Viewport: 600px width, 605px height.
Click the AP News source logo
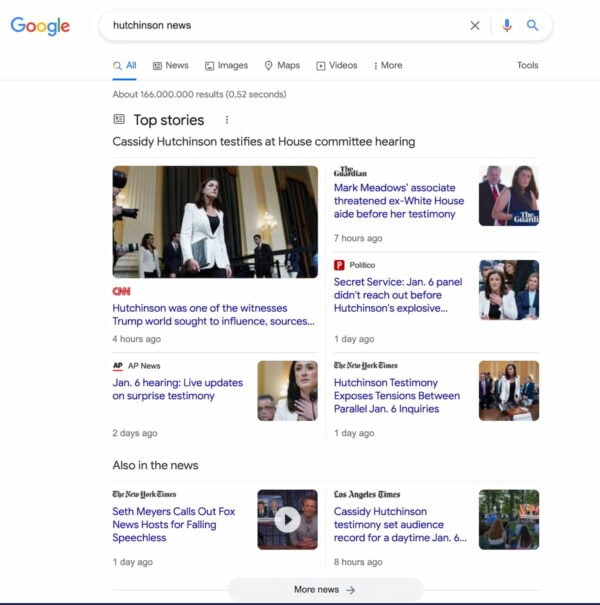(x=118, y=366)
